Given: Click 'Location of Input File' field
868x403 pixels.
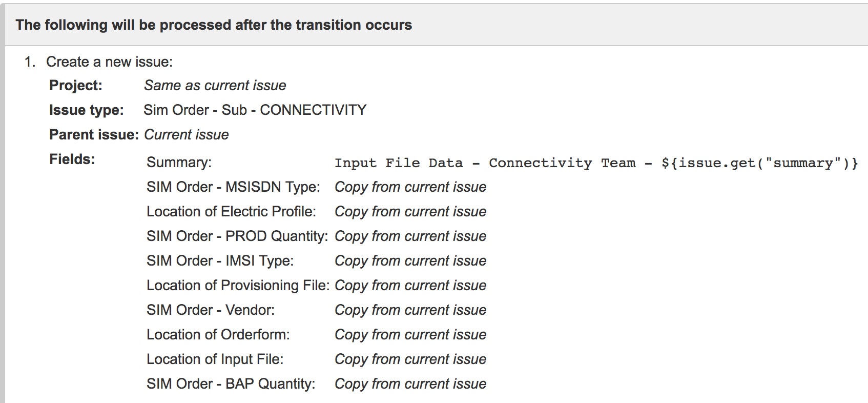Looking at the screenshot, I should tap(215, 359).
